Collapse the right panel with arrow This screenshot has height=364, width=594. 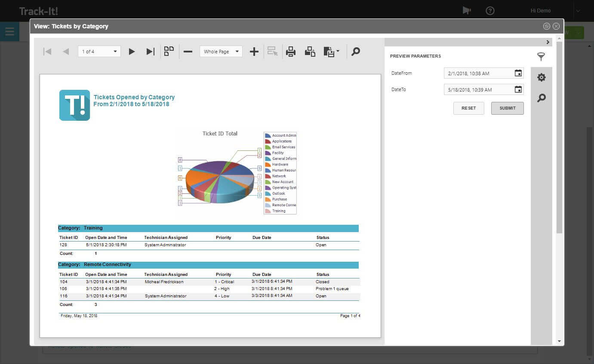pyautogui.click(x=548, y=42)
